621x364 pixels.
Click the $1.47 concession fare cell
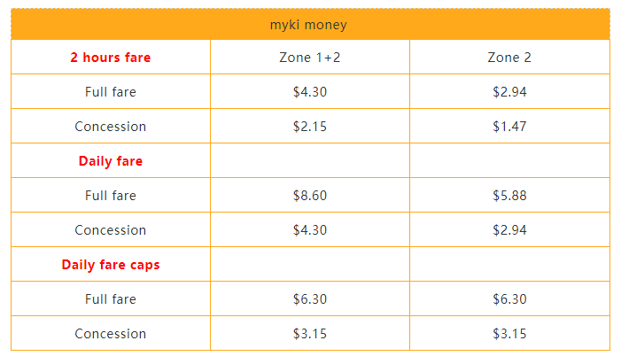[x=509, y=127]
